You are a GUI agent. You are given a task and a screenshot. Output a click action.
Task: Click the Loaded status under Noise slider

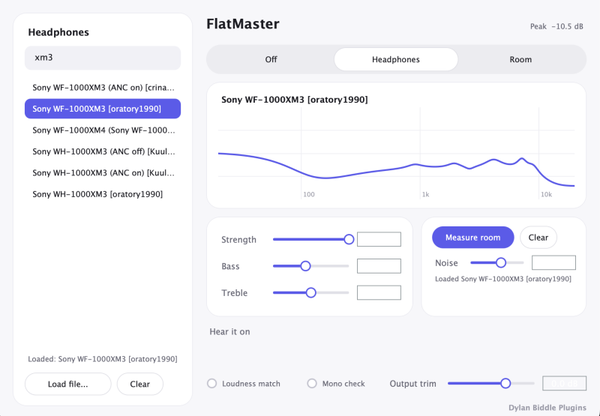503,279
